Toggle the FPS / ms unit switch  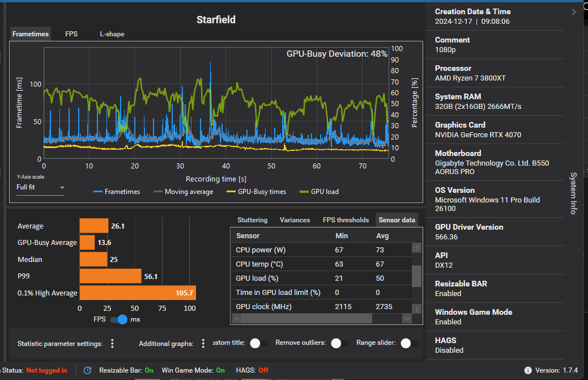coord(120,319)
